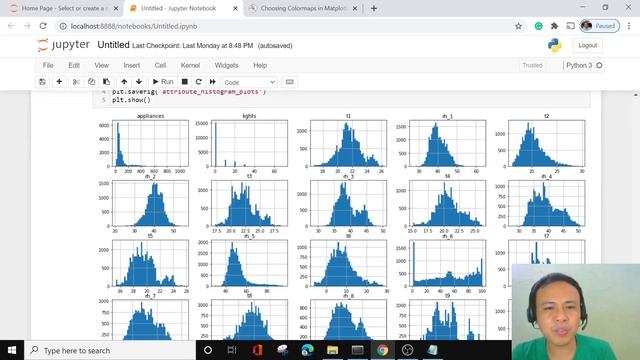Image resolution: width=640 pixels, height=360 pixels.
Task: Open the Kernel menu
Action: 190,65
